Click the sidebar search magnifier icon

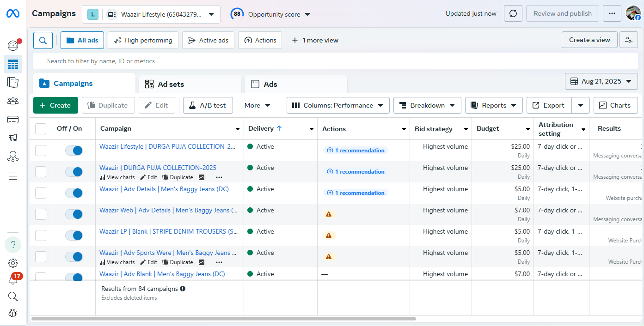13,296
